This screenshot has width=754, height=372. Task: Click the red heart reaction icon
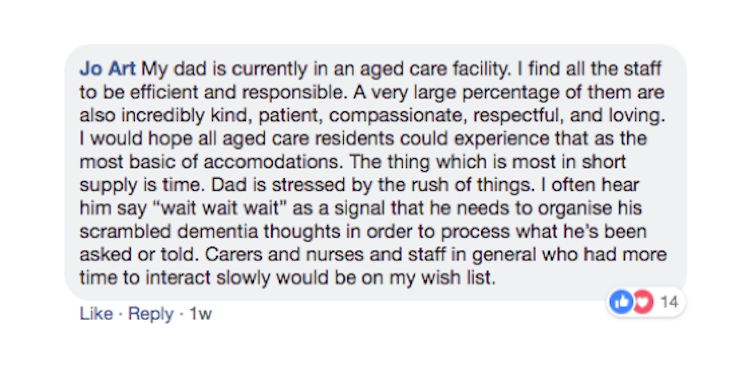click(x=643, y=302)
